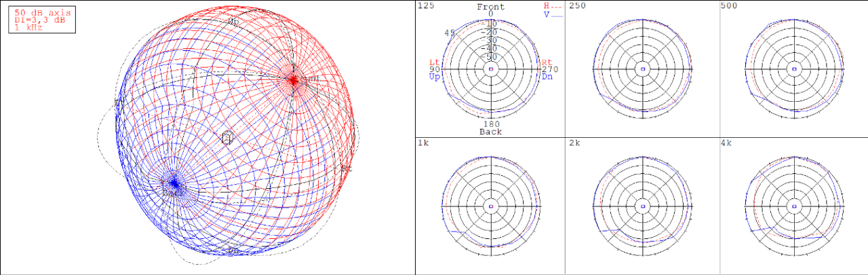Click the 'Up' label atop the 3D balloon
This screenshot has height=275, width=868.
(233, 22)
